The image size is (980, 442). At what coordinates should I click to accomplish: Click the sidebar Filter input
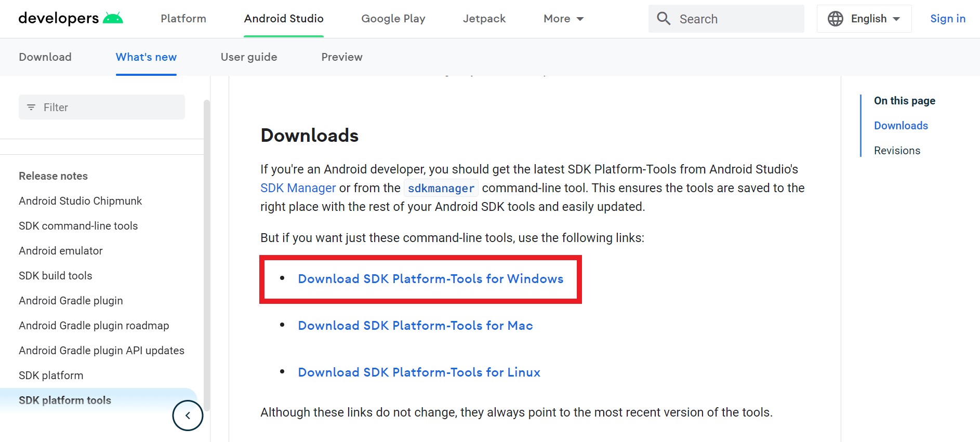[x=102, y=107]
